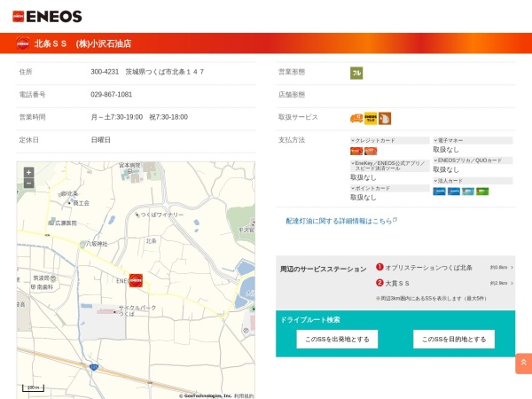Screen dimensions: 532x399
Task: Click the phone number 029-867-1081
Action: click(112, 94)
